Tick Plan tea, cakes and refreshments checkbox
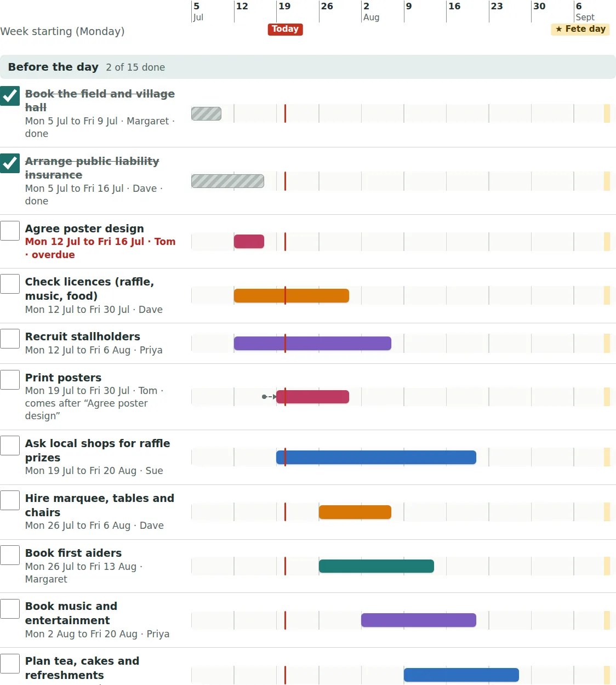This screenshot has height=685, width=616. [10, 664]
